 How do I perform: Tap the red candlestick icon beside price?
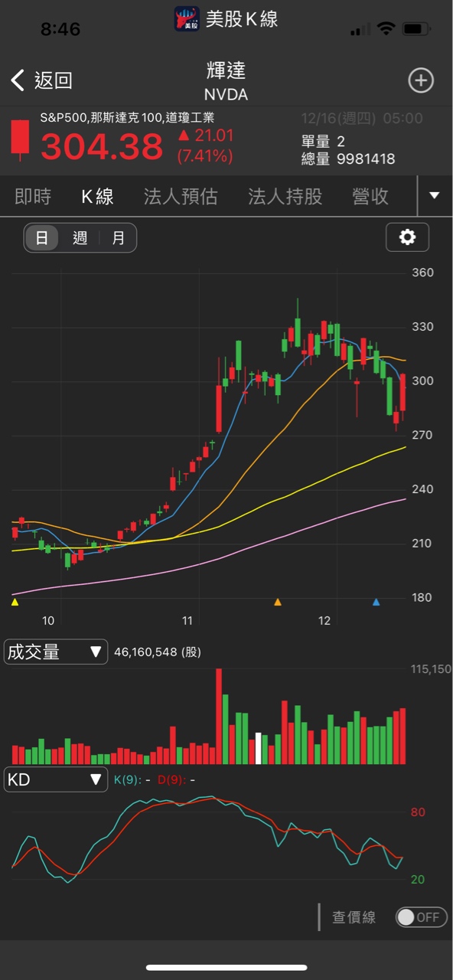(x=19, y=139)
